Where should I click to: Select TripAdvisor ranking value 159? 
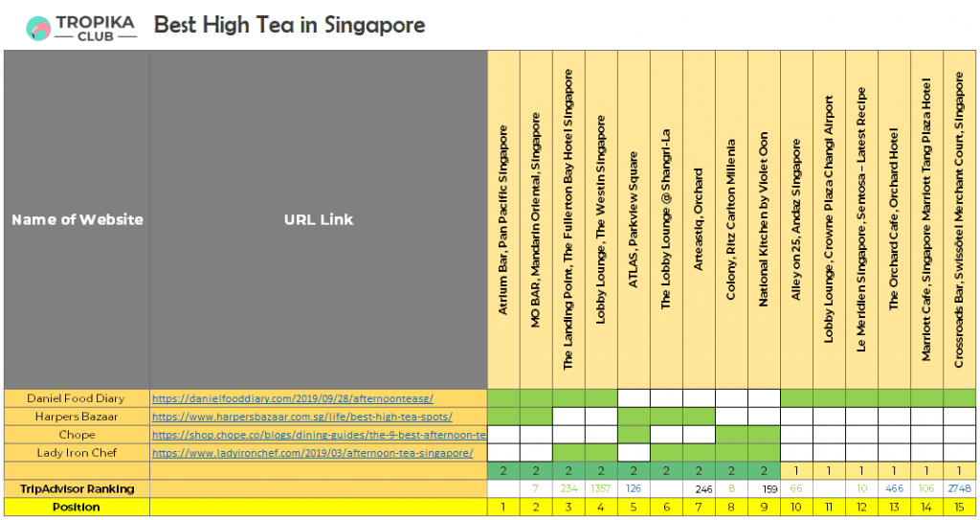764,488
